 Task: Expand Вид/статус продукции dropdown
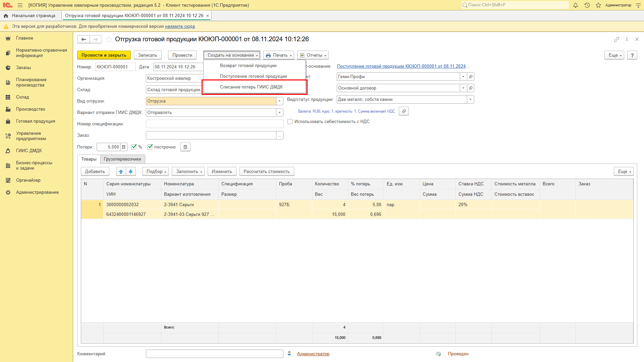click(470, 100)
